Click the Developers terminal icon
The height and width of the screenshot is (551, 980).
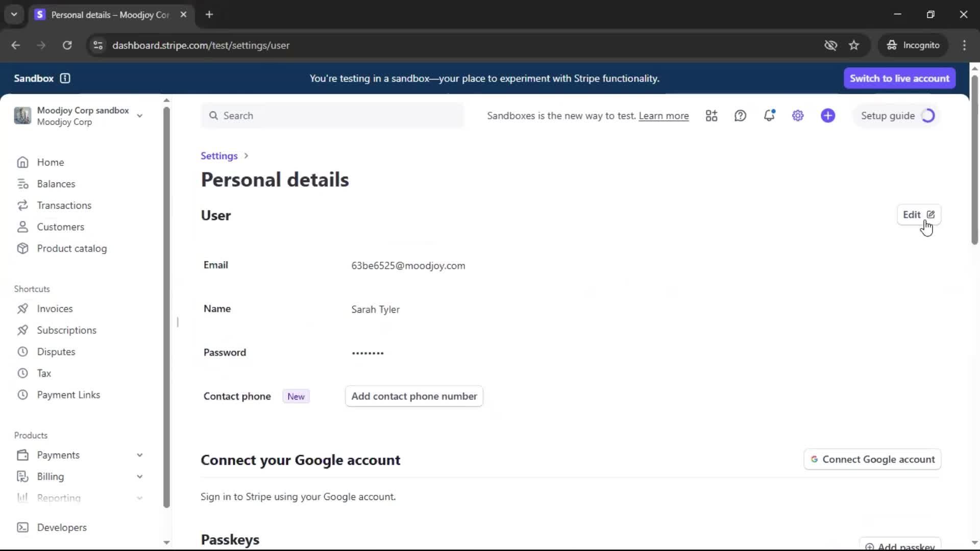click(x=22, y=528)
